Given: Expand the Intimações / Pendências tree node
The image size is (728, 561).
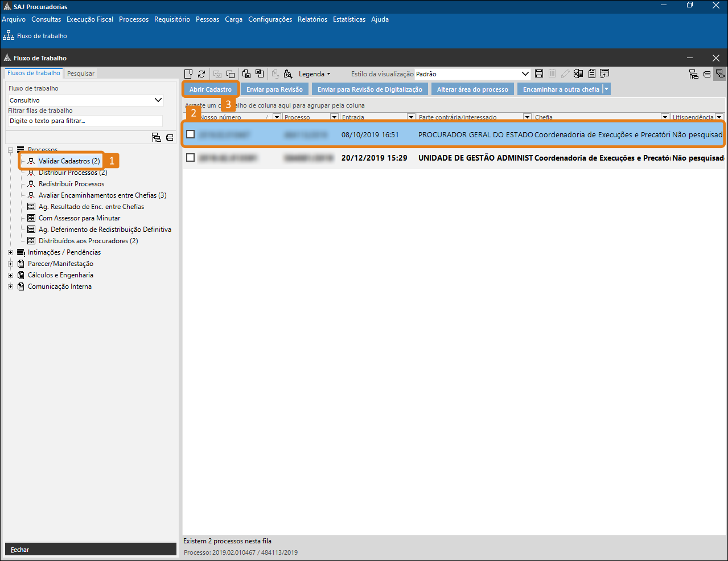Looking at the screenshot, I should pos(10,252).
